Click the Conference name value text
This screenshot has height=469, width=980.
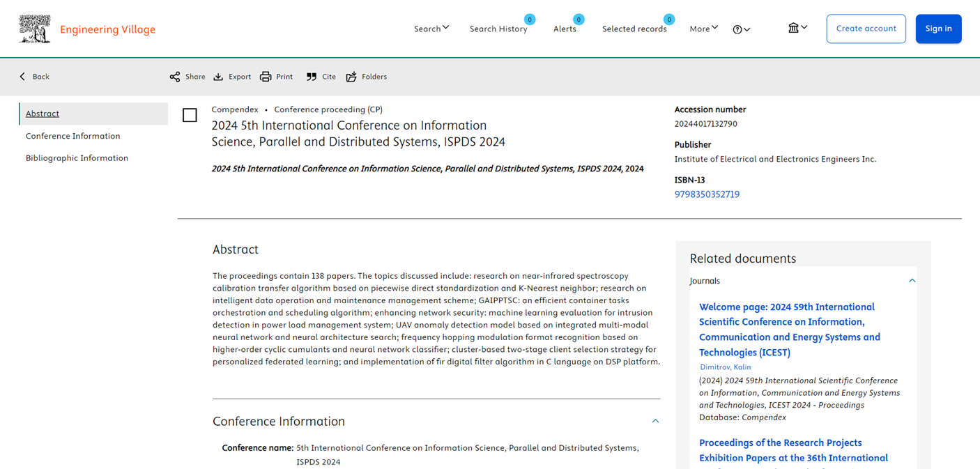pos(468,455)
